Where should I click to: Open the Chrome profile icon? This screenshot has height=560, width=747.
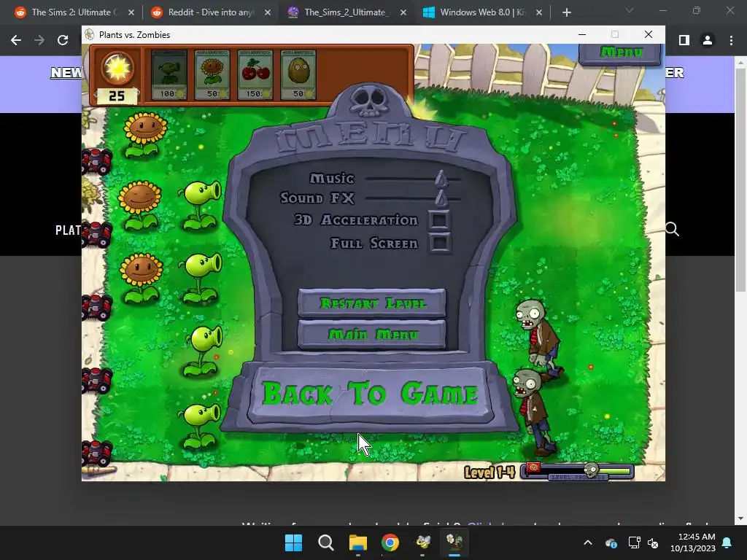708,41
